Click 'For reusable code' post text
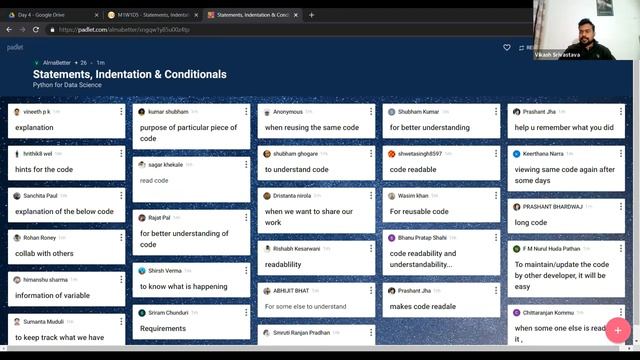 419,211
